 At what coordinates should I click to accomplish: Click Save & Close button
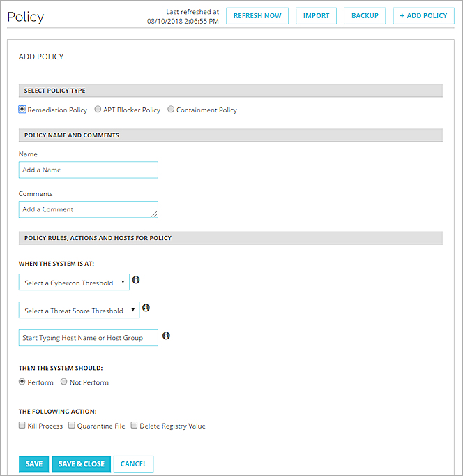point(81,464)
